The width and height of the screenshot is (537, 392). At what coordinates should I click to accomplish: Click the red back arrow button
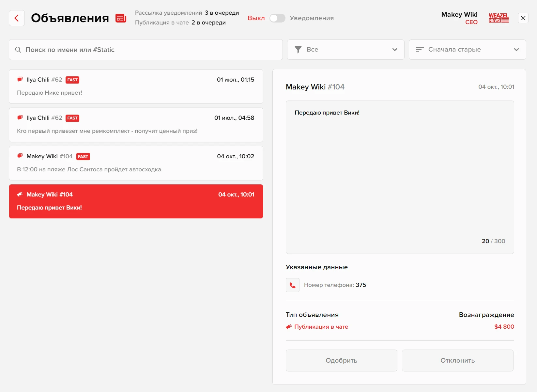(x=17, y=18)
